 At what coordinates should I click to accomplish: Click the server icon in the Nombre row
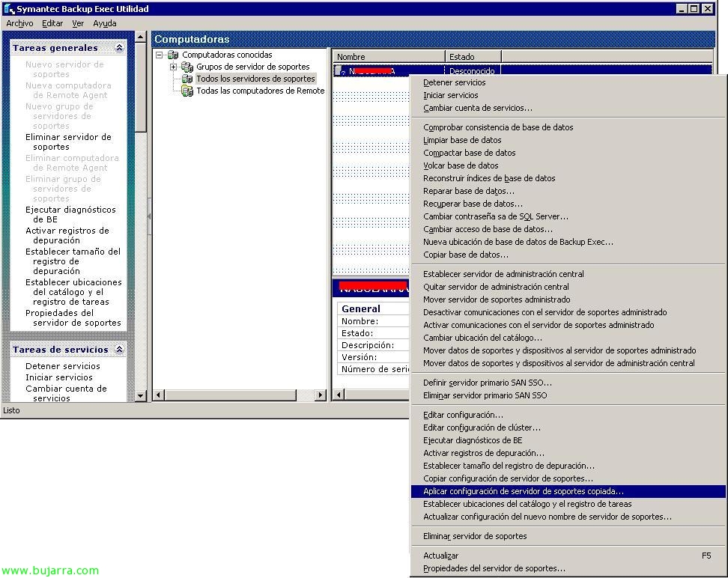[340, 71]
